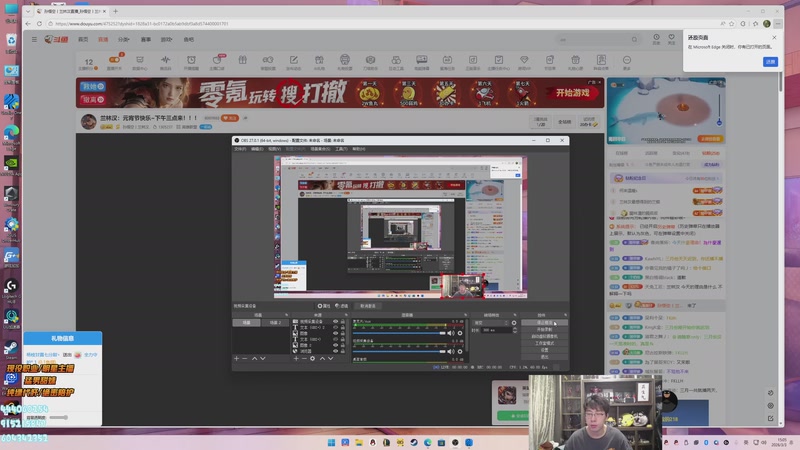
Task: Open the scene transition type dropdown
Action: point(490,322)
